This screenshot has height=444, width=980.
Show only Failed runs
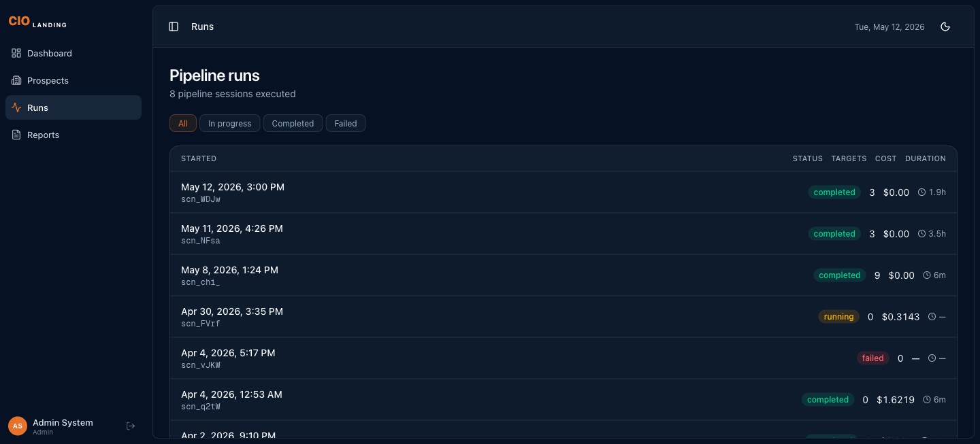pos(346,123)
